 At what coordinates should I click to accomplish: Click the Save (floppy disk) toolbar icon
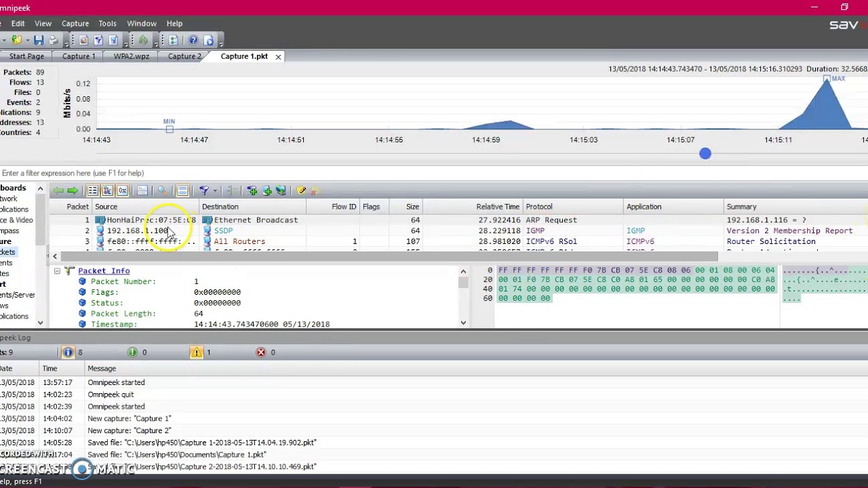point(39,41)
